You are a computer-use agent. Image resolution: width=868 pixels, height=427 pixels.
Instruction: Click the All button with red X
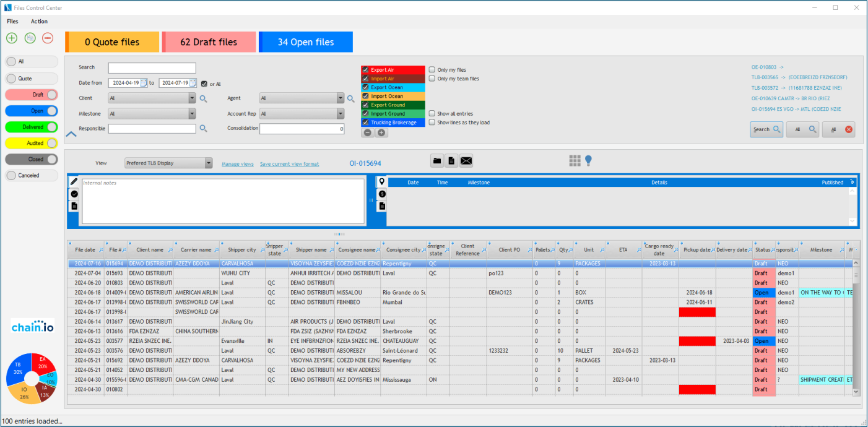tap(839, 129)
